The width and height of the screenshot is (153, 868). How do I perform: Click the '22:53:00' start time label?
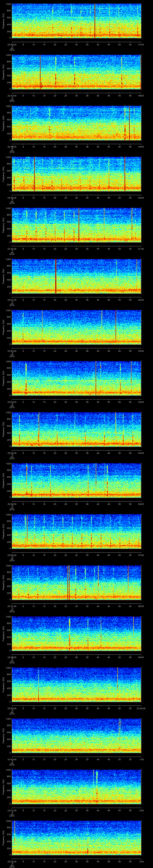click(12, 402)
